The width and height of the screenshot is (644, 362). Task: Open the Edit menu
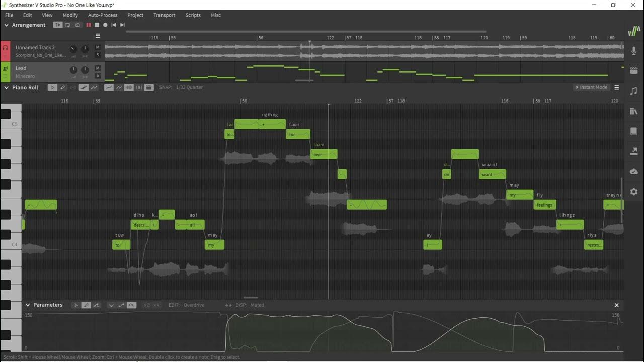tap(28, 15)
